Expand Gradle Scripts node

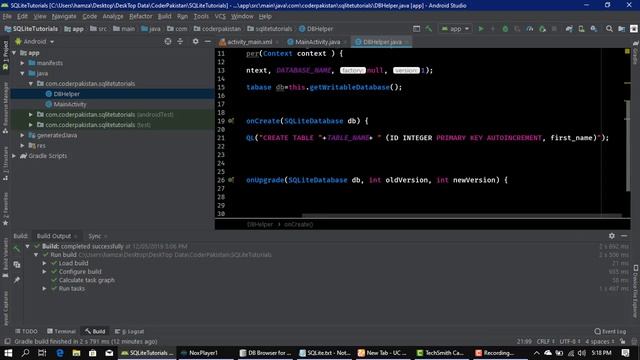pos(14,156)
